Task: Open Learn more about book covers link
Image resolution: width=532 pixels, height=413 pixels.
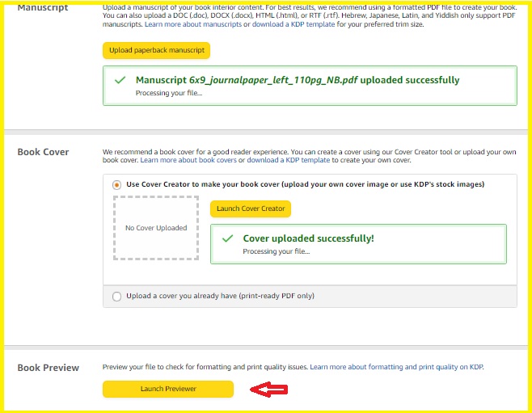Action: click(188, 160)
